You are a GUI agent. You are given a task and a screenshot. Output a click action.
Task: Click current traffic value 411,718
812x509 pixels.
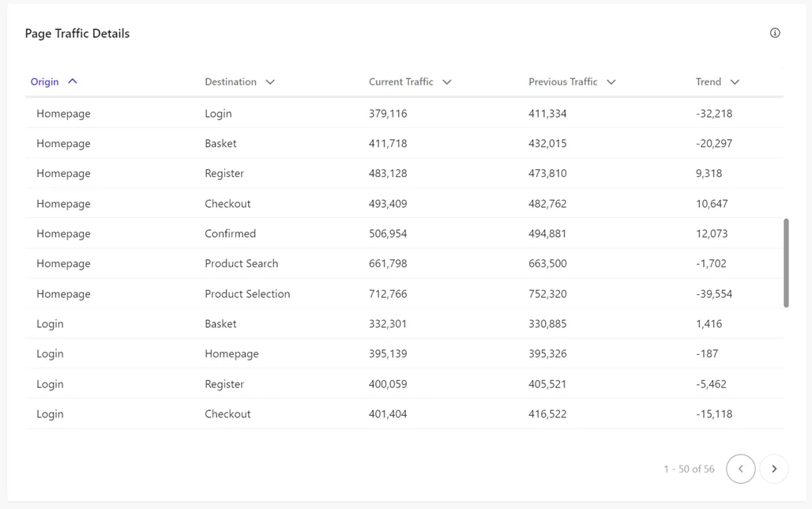(x=388, y=144)
